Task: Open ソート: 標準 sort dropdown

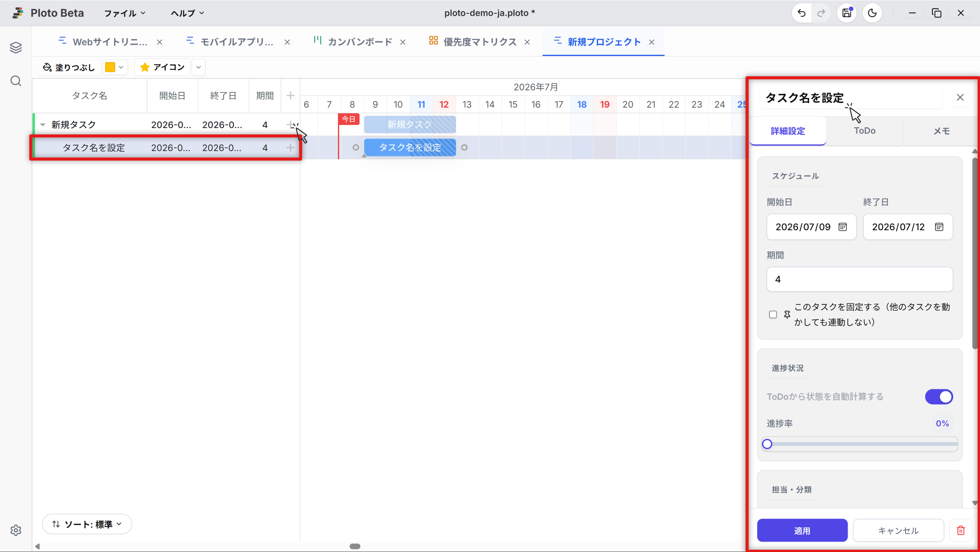Action: pyautogui.click(x=87, y=524)
